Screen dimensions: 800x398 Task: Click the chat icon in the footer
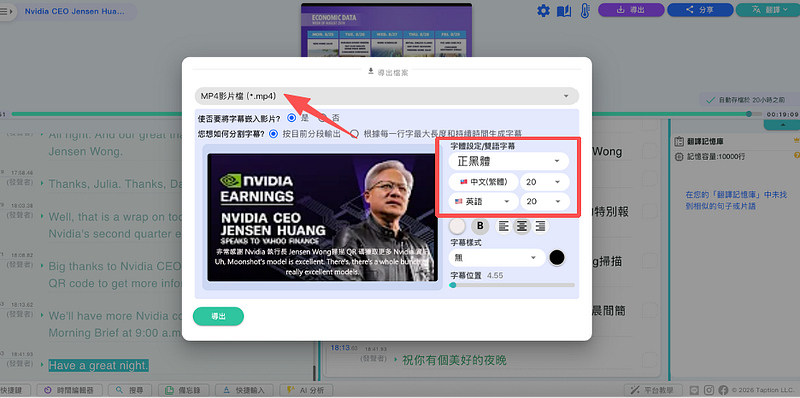(694, 390)
